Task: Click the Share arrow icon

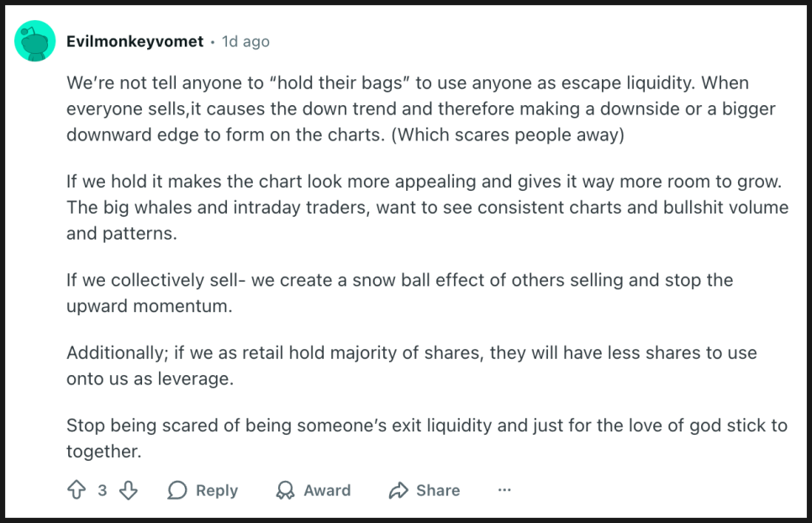Action: click(x=398, y=490)
